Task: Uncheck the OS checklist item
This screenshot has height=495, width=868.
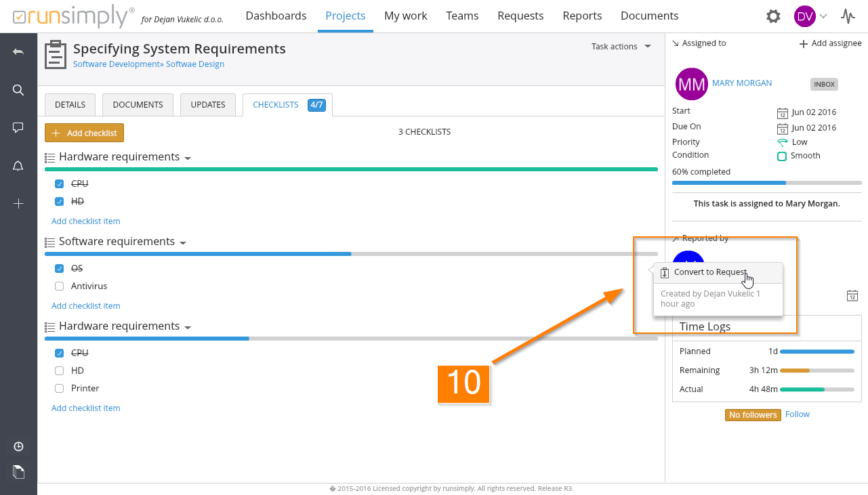Action: [x=60, y=269]
